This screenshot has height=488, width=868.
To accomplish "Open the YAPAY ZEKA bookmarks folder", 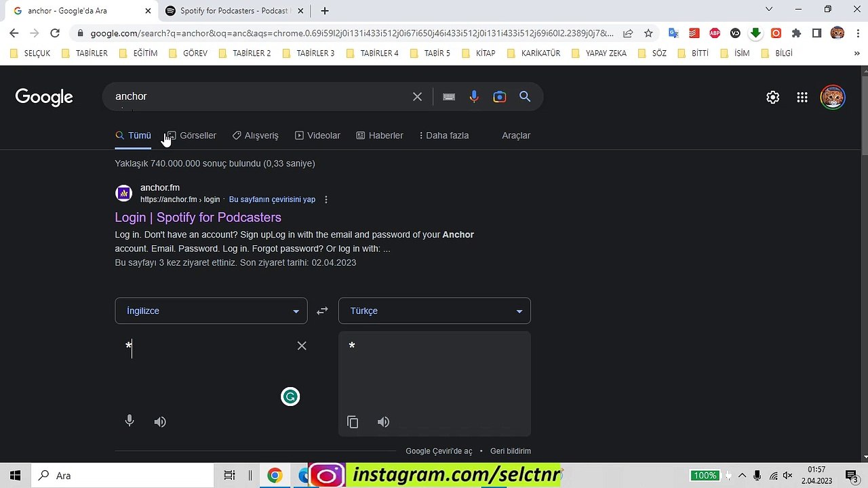I will (599, 54).
